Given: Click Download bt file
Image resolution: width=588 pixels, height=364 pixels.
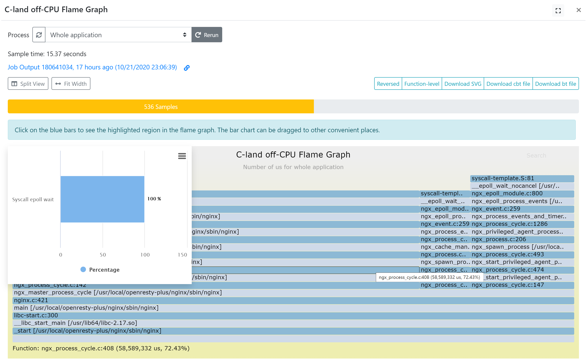Looking at the screenshot, I should (555, 83).
